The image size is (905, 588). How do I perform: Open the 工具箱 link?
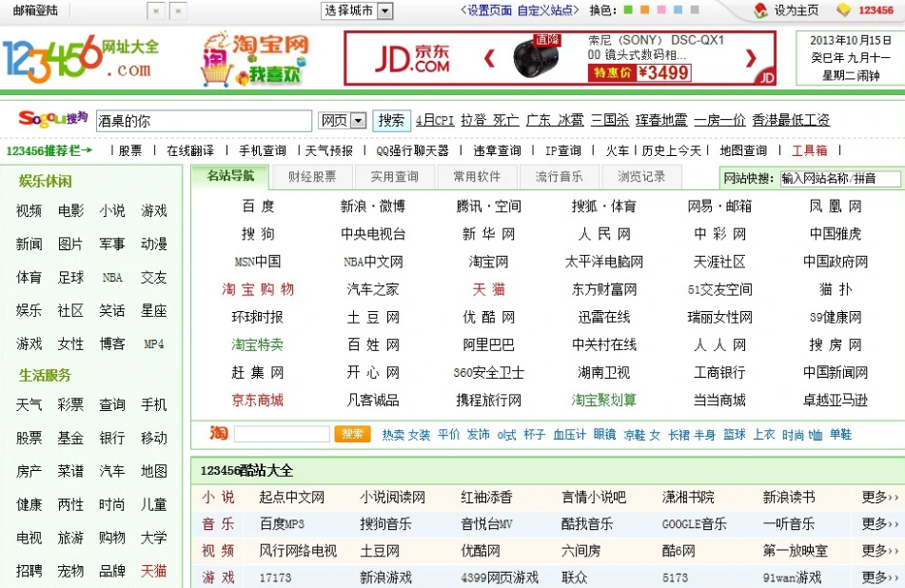tap(809, 150)
